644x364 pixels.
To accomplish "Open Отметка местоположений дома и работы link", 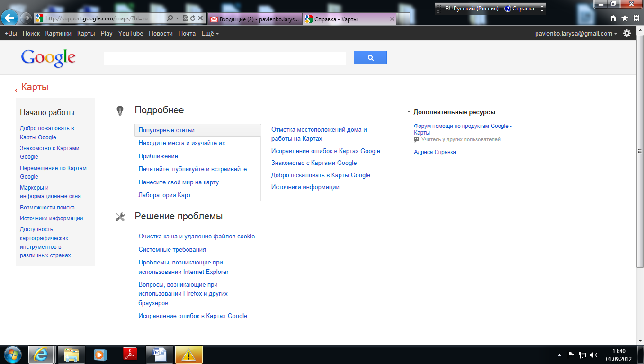I will (x=319, y=134).
